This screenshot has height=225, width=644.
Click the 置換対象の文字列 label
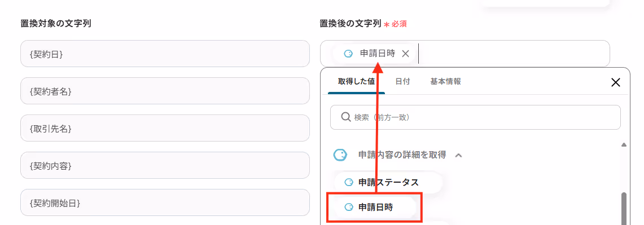56,24
